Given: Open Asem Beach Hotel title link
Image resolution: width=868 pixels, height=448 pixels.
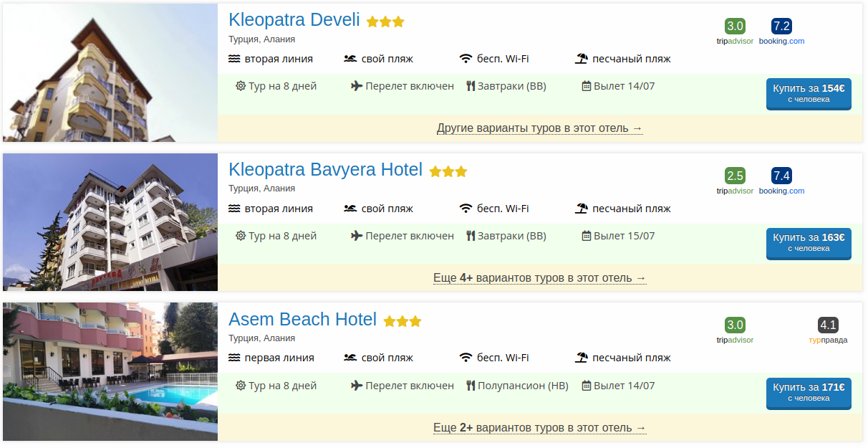Looking at the screenshot, I should pyautogui.click(x=303, y=320).
